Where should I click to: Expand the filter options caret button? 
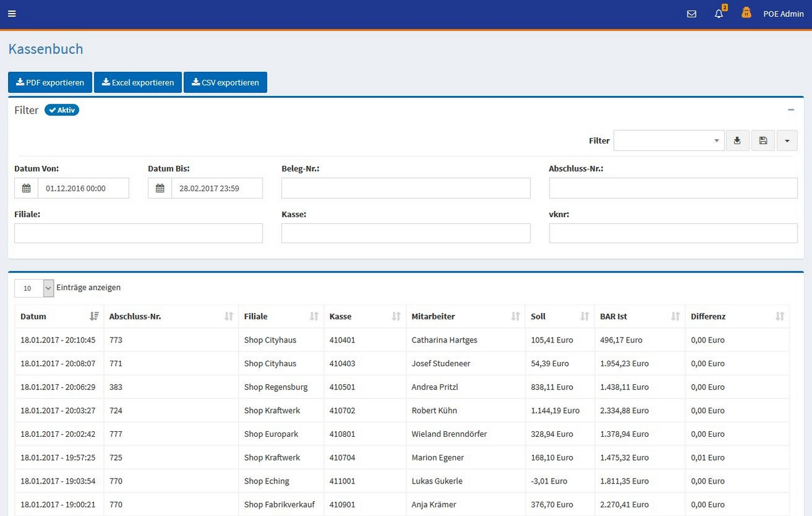click(x=787, y=141)
